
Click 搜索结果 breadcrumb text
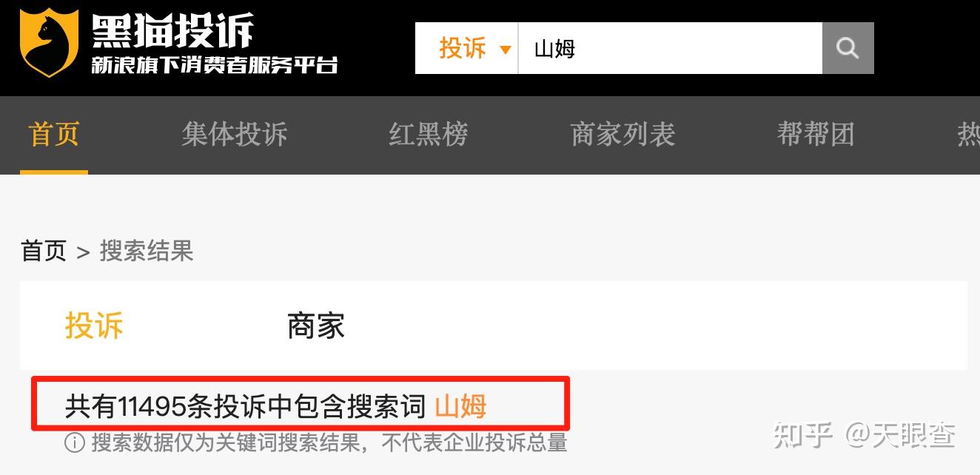(x=147, y=252)
